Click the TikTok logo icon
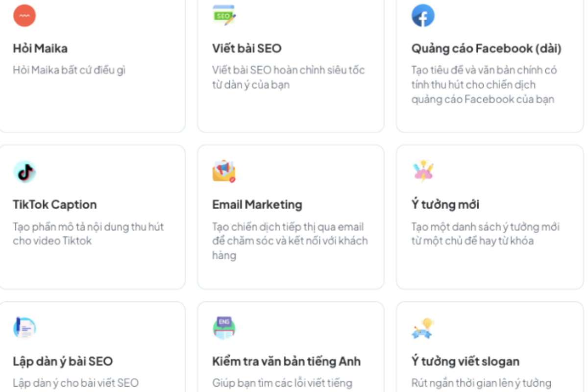The width and height of the screenshot is (588, 392). pos(24,171)
